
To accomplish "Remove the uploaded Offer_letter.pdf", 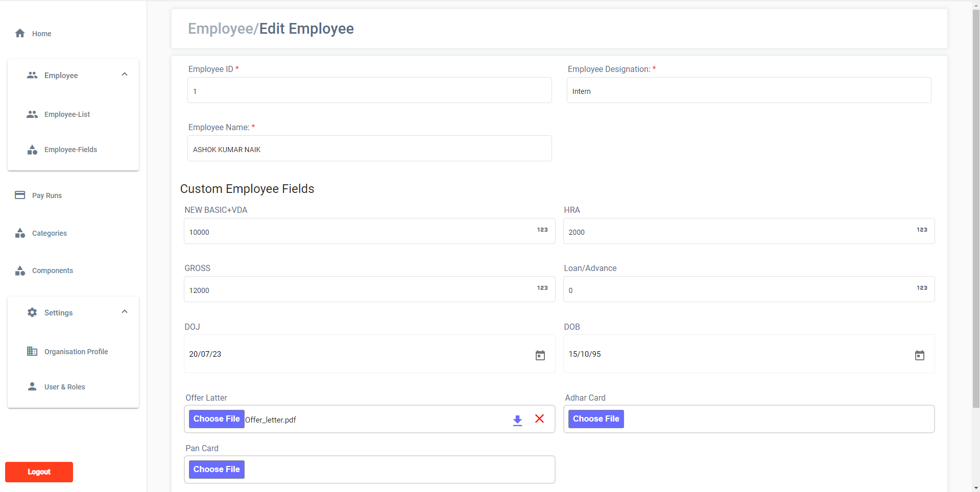I will [539, 419].
